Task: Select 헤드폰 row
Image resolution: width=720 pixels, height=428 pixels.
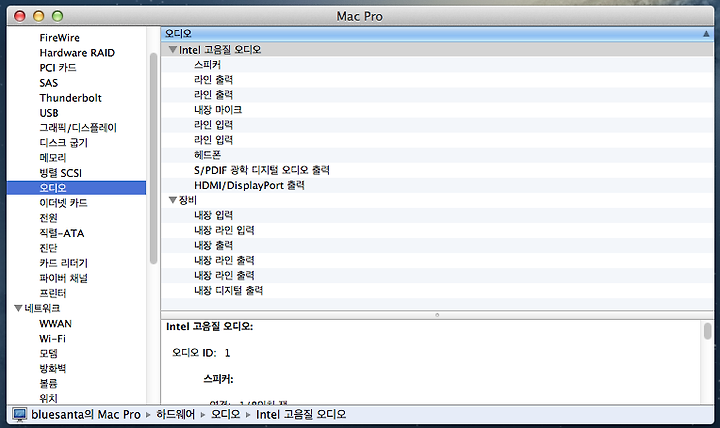Action: [x=437, y=155]
